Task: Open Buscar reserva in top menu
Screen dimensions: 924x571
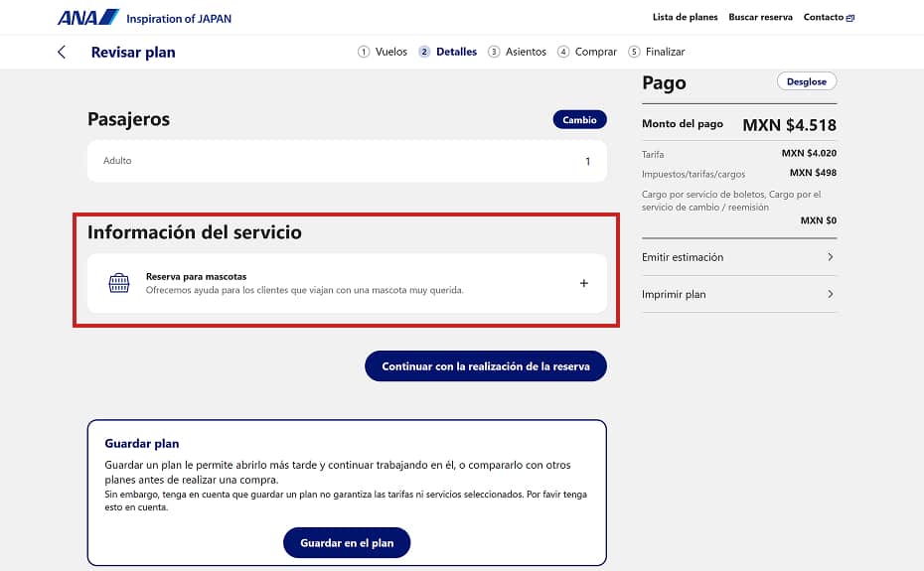Action: [760, 17]
